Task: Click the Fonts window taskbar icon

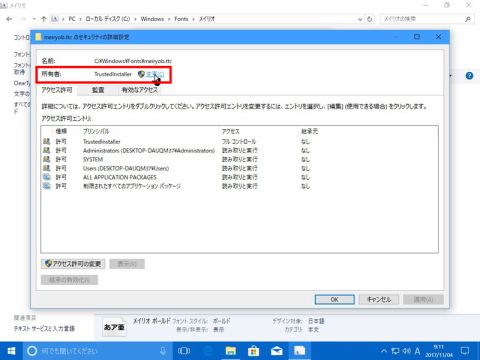Action: pyautogui.click(x=299, y=351)
